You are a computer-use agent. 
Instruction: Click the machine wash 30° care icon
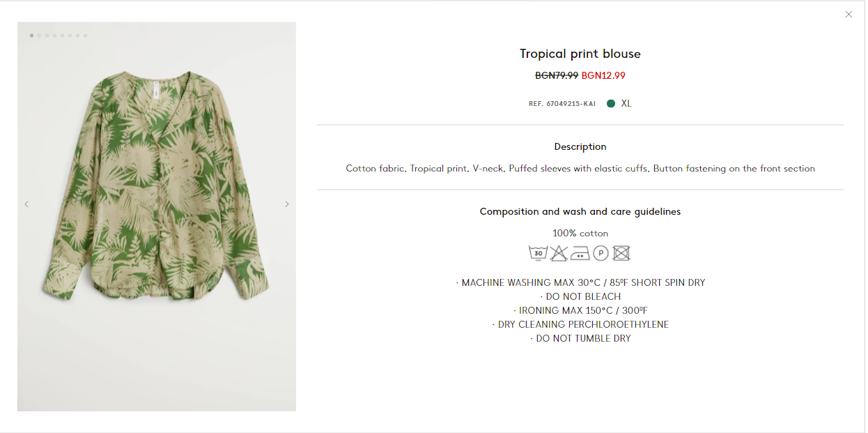coord(538,253)
